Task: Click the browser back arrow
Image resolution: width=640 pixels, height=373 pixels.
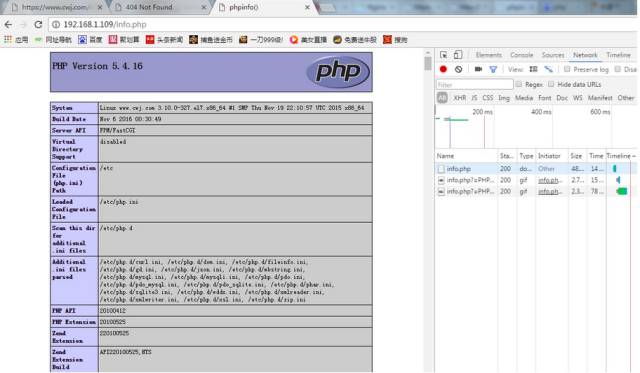Action: click(8, 24)
